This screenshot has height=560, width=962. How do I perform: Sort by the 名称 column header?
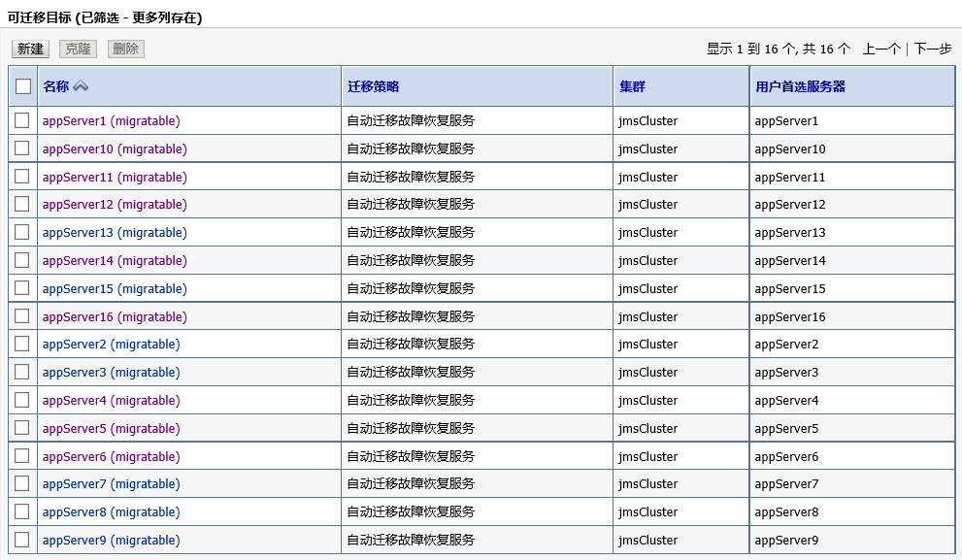pos(56,86)
